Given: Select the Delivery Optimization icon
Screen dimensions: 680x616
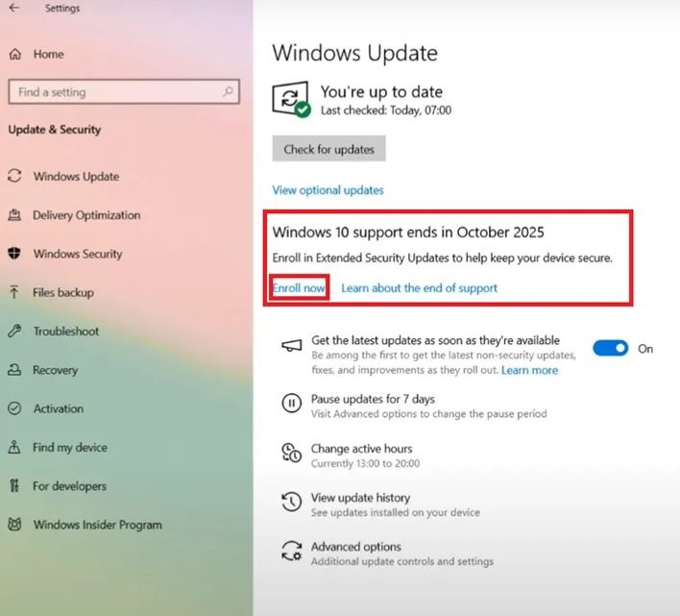Looking at the screenshot, I should click(x=14, y=214).
